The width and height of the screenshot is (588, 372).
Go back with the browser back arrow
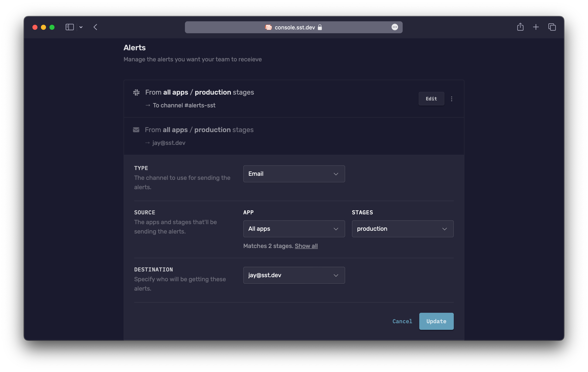pos(95,27)
